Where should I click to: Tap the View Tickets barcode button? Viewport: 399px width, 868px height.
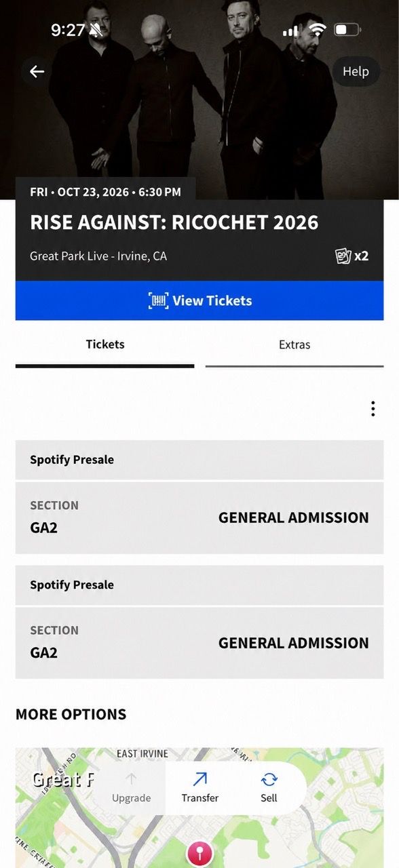coord(199,300)
